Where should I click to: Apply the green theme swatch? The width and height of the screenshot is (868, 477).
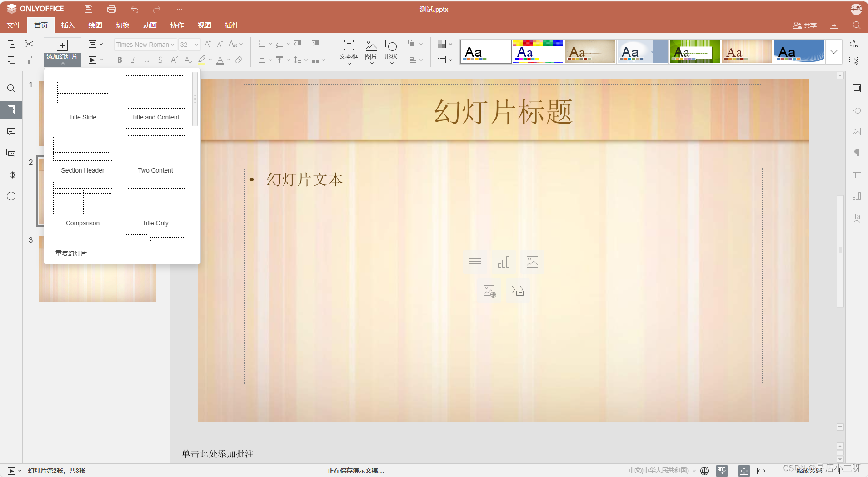[694, 52]
